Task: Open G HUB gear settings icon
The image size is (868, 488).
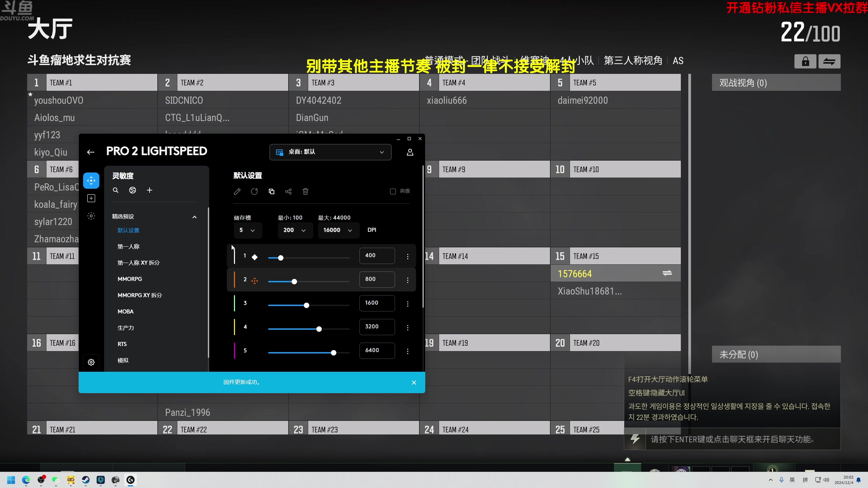Action: pyautogui.click(x=91, y=362)
